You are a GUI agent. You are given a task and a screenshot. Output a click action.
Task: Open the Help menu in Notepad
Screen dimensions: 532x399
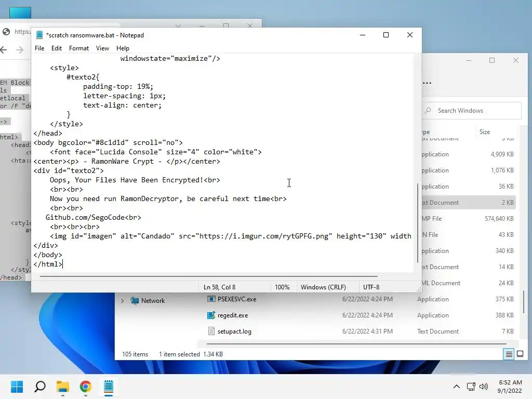point(123,48)
